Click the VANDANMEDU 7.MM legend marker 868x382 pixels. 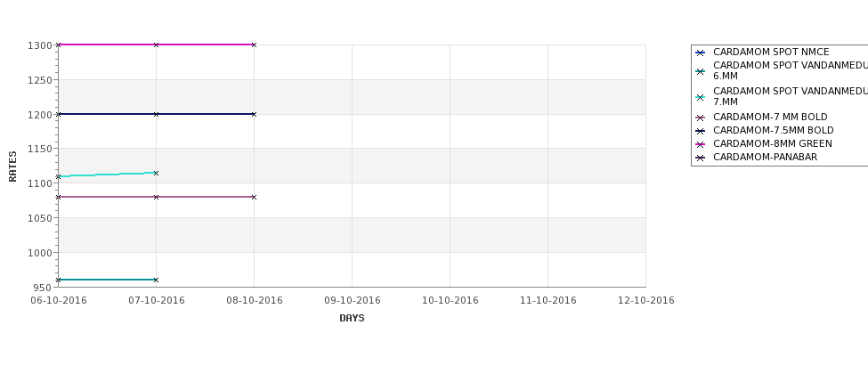(700, 97)
